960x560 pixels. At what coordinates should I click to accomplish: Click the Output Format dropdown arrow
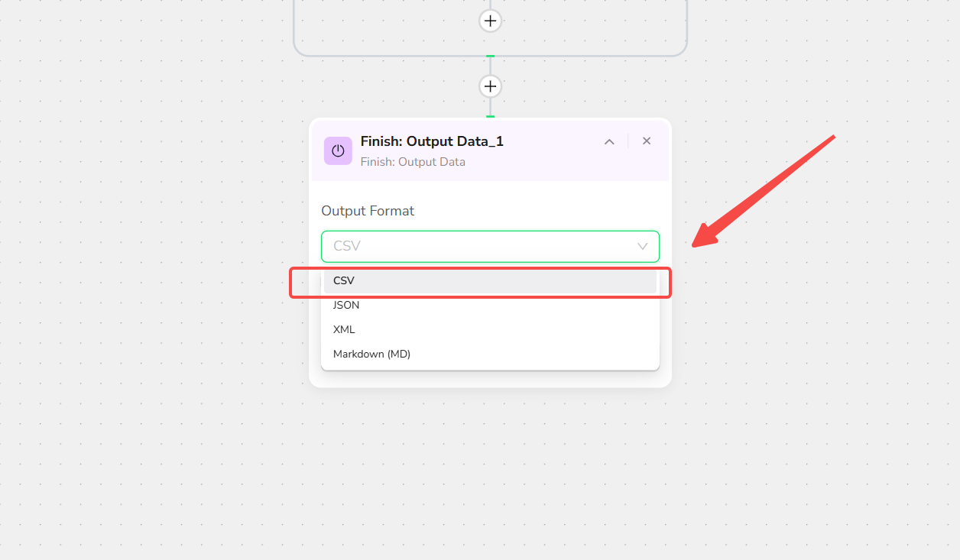pos(642,247)
